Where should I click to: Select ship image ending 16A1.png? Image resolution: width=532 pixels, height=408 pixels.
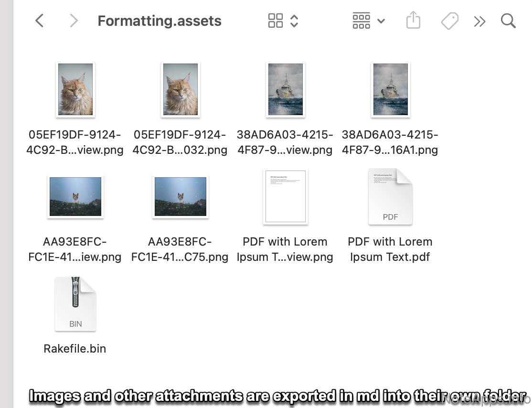click(x=390, y=90)
